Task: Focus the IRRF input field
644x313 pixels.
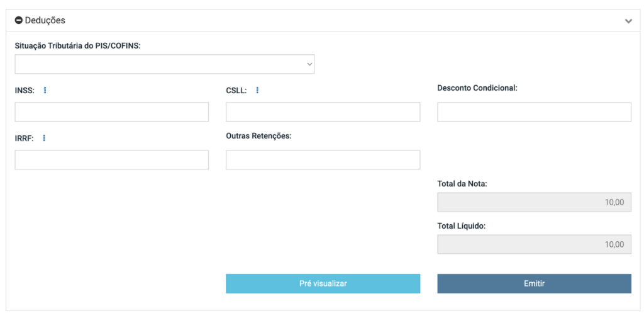Action: click(x=111, y=160)
